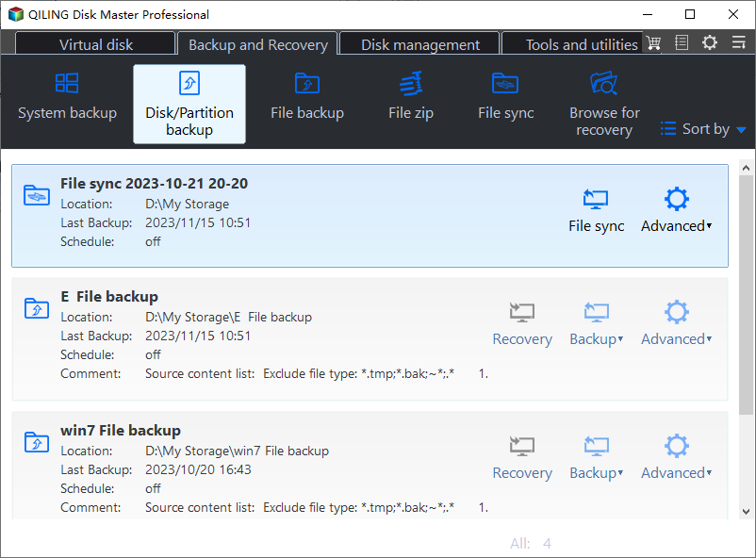
Task: Click E File backup comment text
Action: [317, 374]
